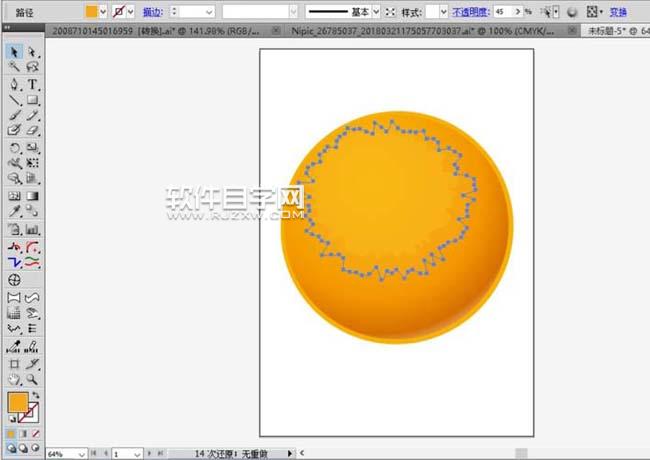Choose the Column Graph tool
Viewport: 650px width, 460px height.
(x=32, y=229)
